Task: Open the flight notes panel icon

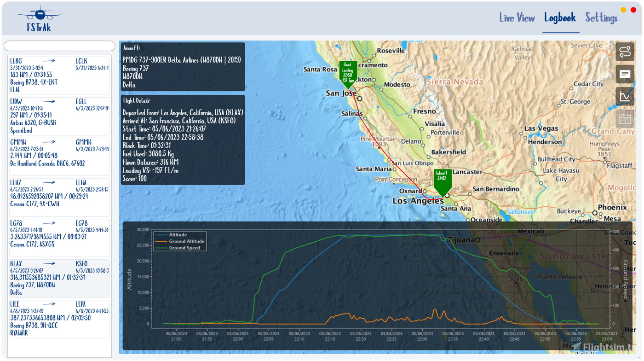Action: tap(625, 74)
